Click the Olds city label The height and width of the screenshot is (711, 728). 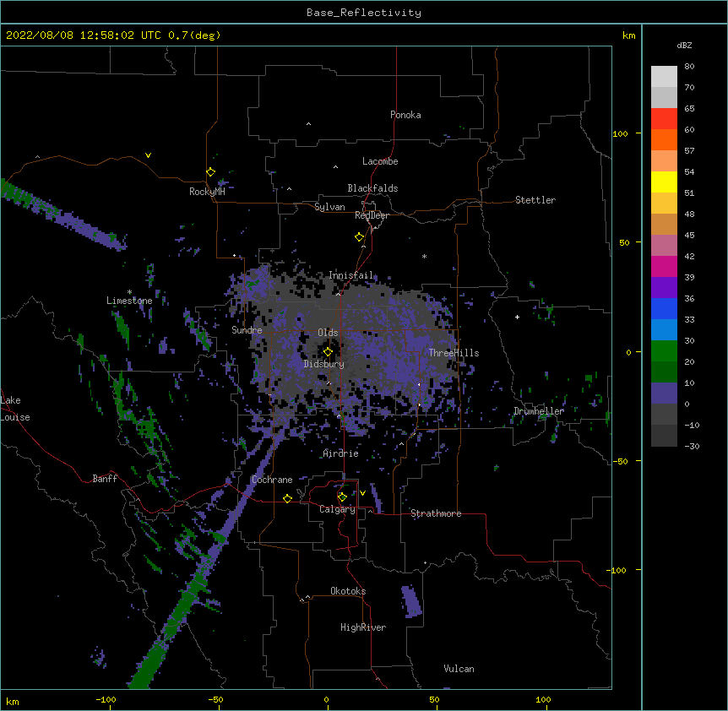pos(328,333)
